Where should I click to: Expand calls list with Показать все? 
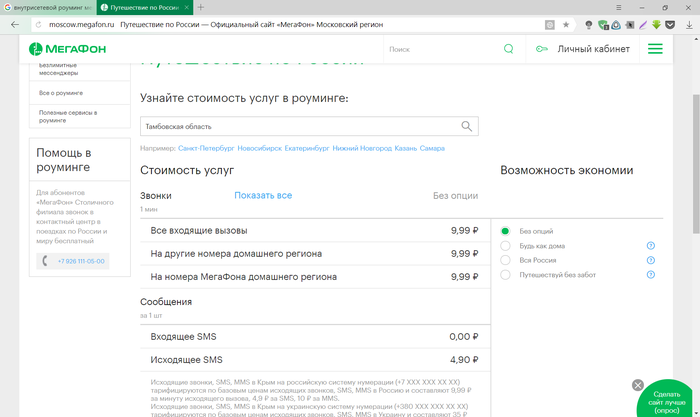coord(263,196)
